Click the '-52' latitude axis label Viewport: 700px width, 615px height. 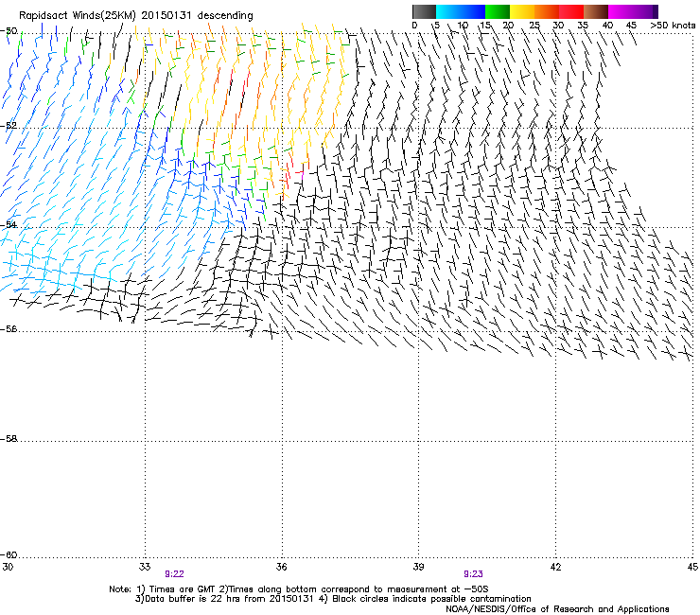point(9,126)
